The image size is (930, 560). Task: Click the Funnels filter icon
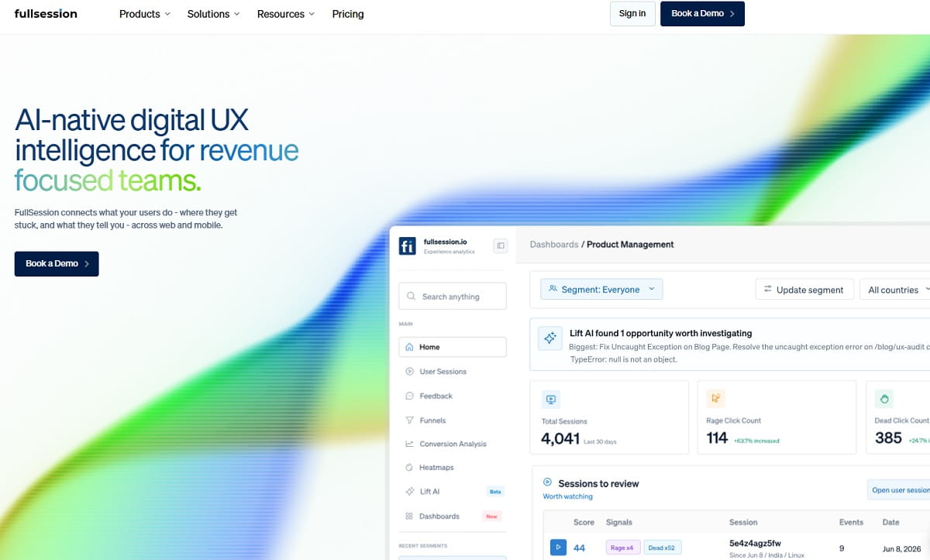coord(409,421)
